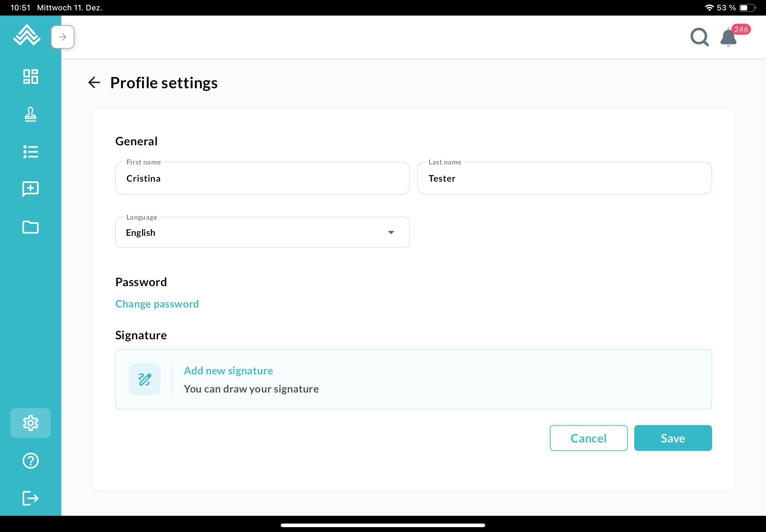Open notifications bell showing 246
766x532 pixels.
[x=729, y=38]
